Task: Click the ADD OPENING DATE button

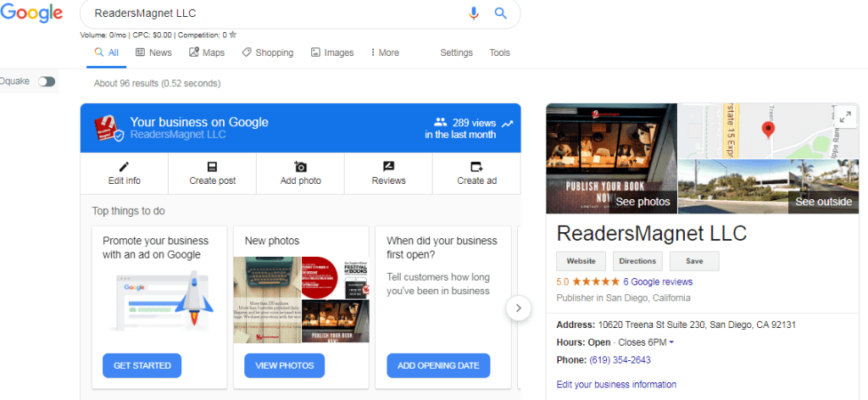Action: pyautogui.click(x=438, y=366)
